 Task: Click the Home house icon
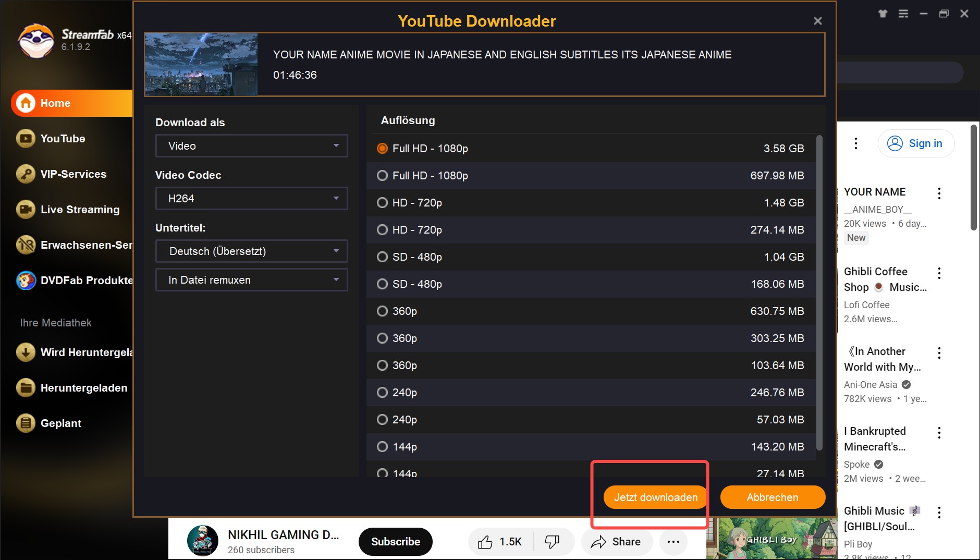[x=26, y=103]
